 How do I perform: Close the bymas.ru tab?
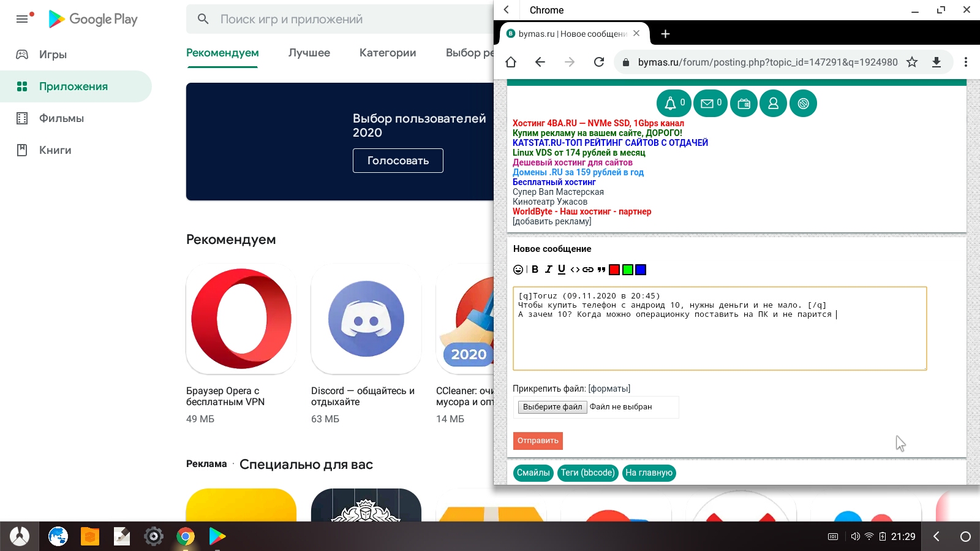point(636,34)
